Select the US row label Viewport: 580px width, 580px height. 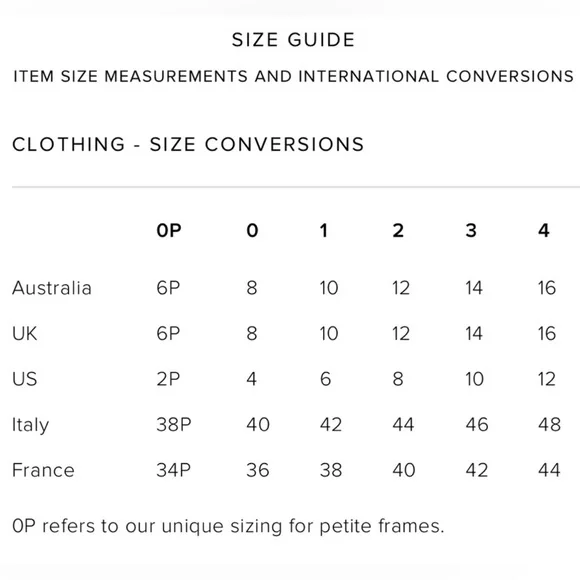24,379
